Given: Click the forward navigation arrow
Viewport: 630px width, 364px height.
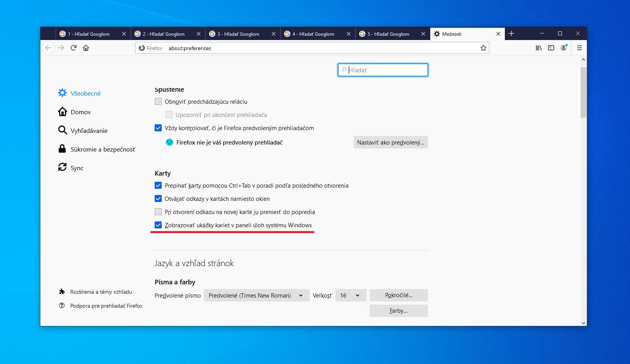Looking at the screenshot, I should tap(61, 48).
